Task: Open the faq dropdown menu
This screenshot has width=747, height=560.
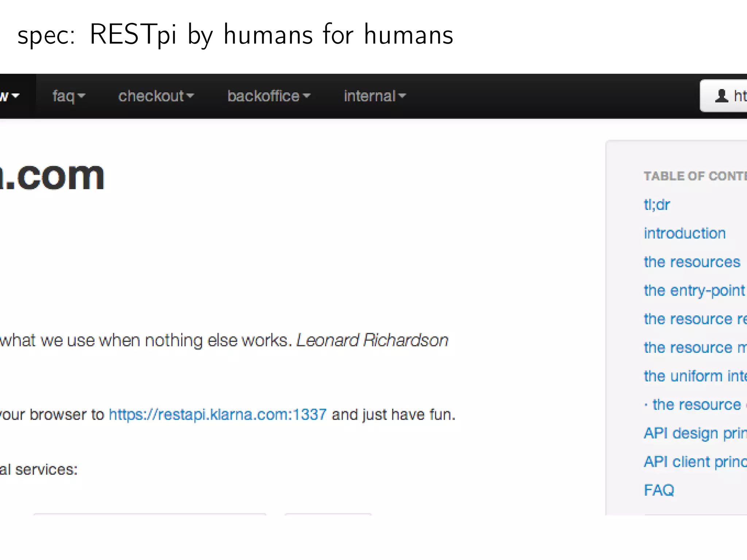Action: tap(69, 96)
